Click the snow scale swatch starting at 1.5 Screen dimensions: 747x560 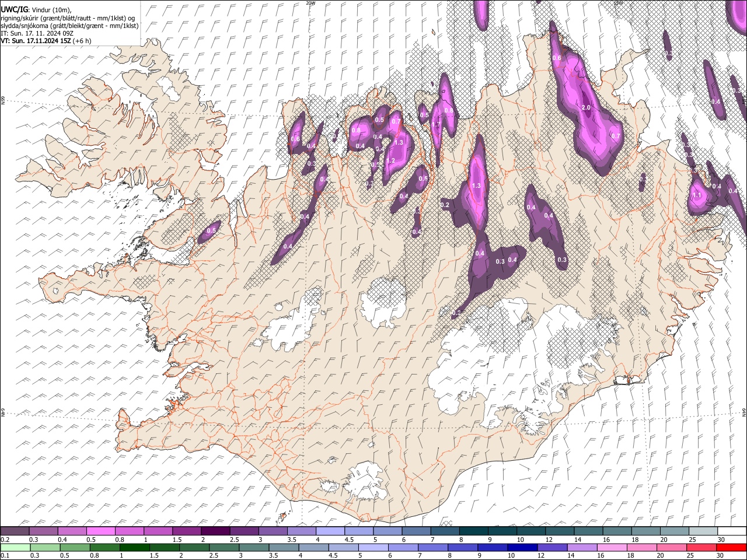(187, 531)
